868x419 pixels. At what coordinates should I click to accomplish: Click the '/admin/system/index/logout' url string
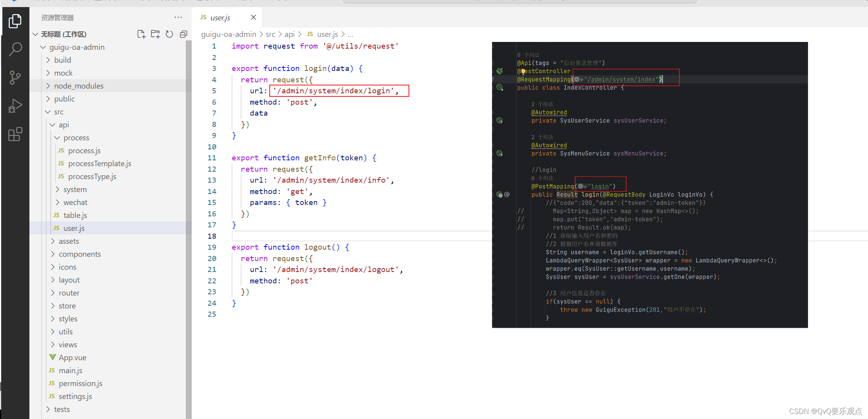click(x=336, y=270)
